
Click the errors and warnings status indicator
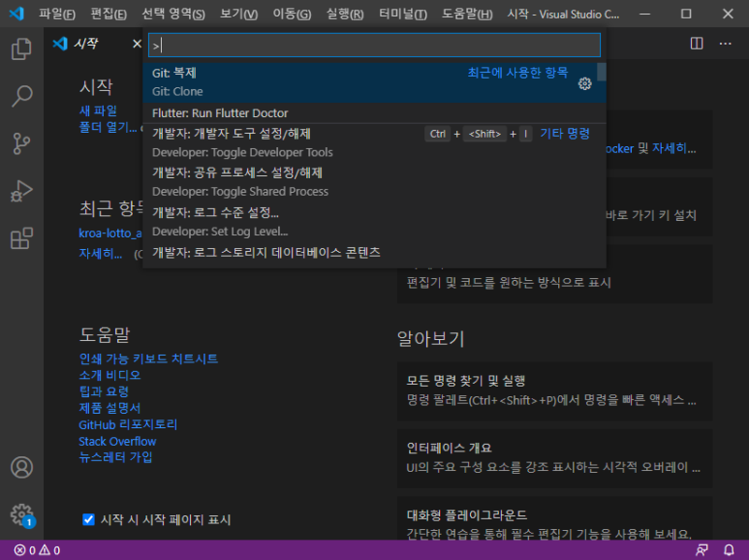pyautogui.click(x=37, y=550)
